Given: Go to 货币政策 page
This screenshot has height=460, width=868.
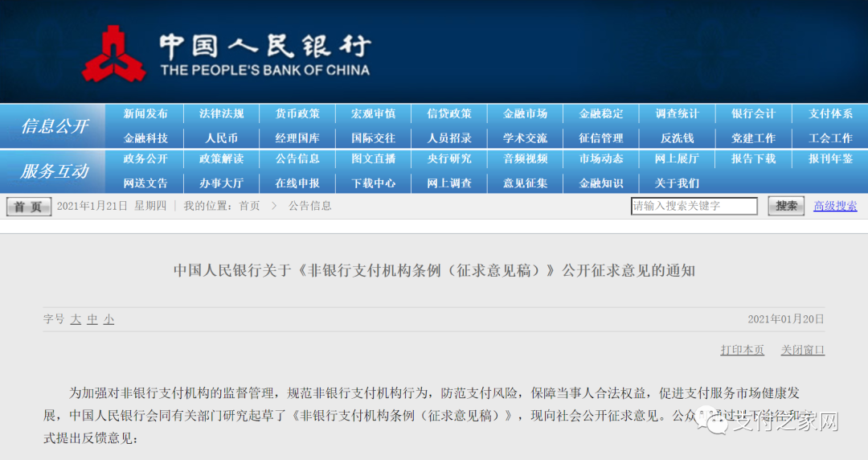Looking at the screenshot, I should 298,113.
